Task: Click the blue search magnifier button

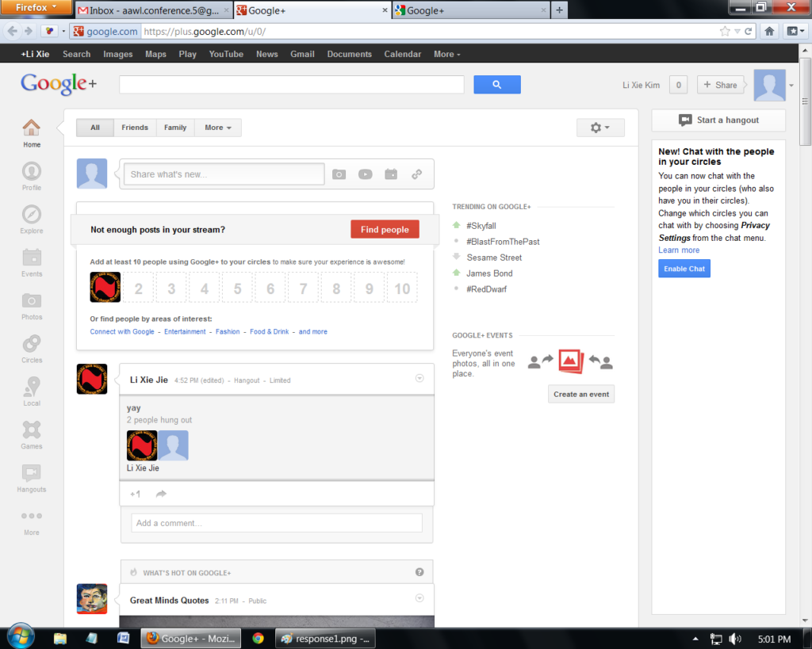Action: point(496,84)
